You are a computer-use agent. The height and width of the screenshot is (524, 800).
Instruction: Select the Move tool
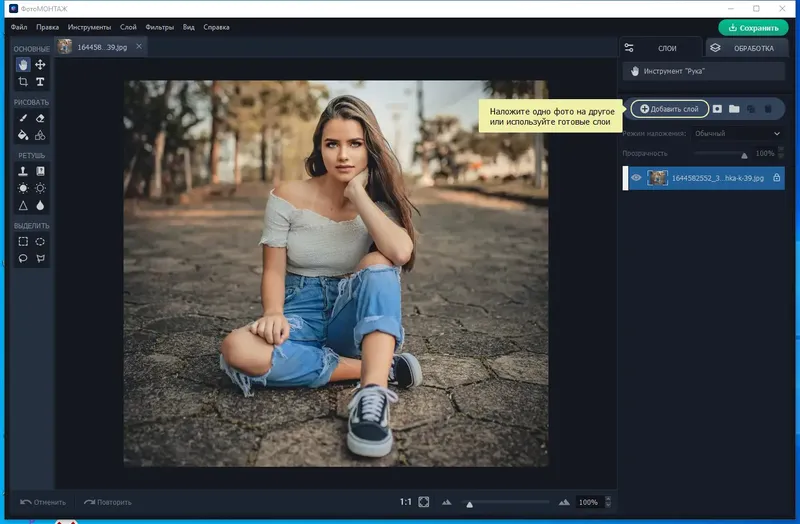[x=40, y=64]
